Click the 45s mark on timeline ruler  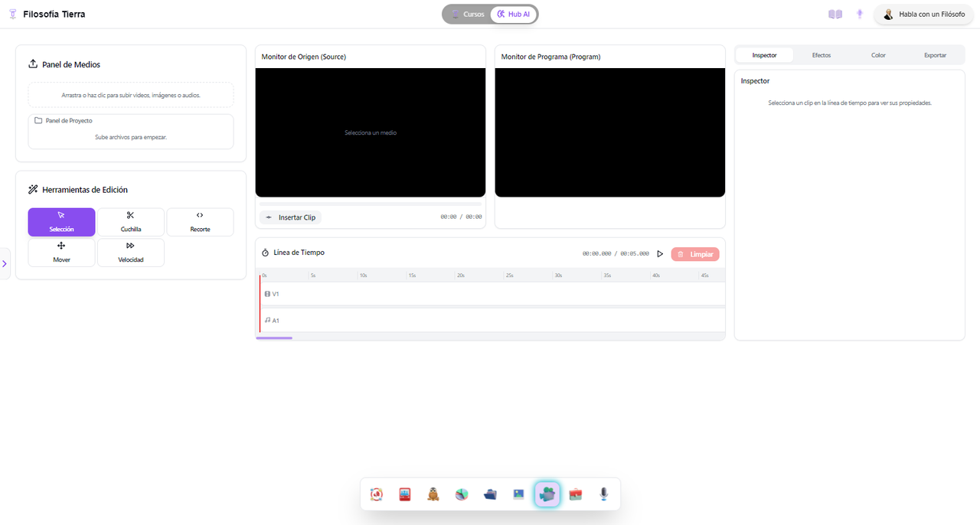tap(705, 275)
